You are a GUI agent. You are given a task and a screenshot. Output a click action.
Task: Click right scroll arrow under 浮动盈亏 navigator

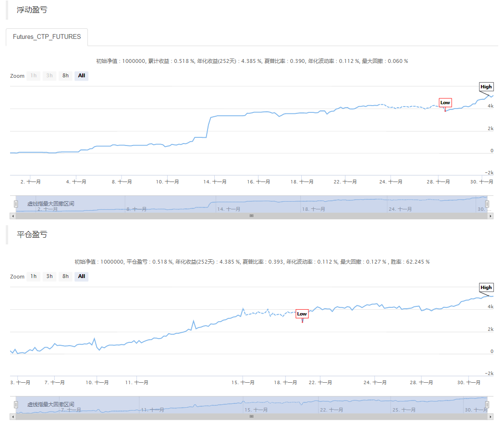pos(491,216)
